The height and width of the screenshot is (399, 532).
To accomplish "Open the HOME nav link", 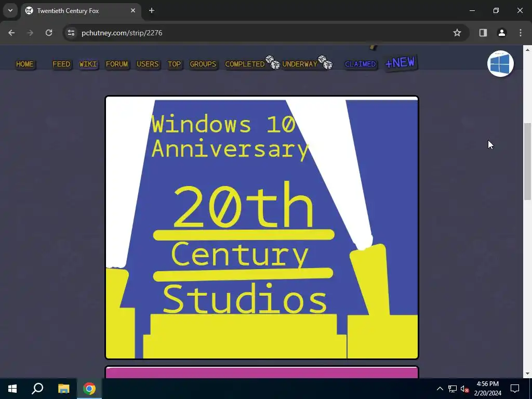I will (x=25, y=64).
